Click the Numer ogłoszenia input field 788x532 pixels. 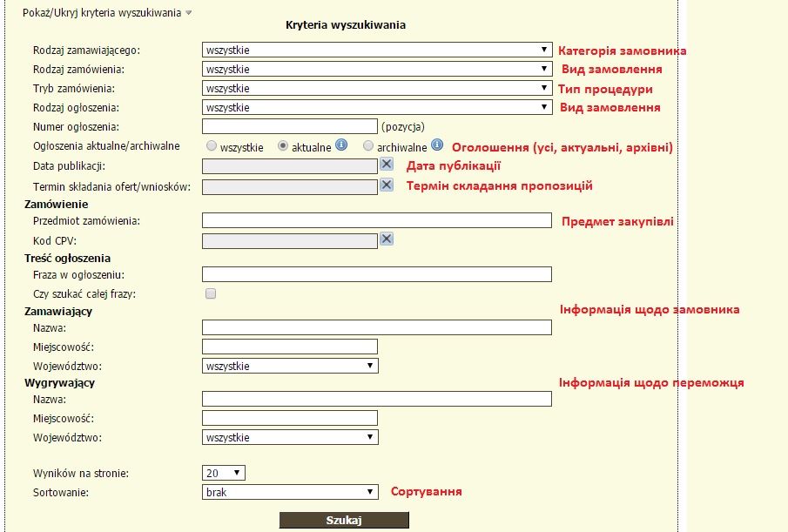pos(289,127)
